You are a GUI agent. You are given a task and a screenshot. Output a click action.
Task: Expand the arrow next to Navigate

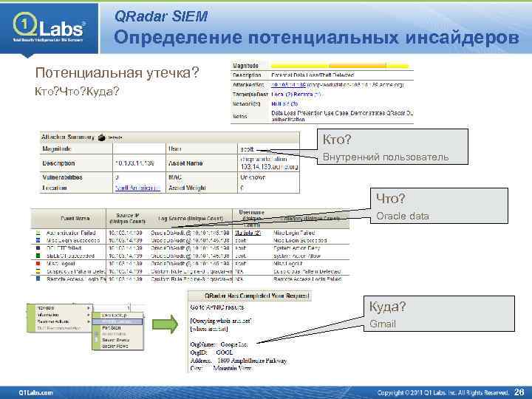point(89,307)
